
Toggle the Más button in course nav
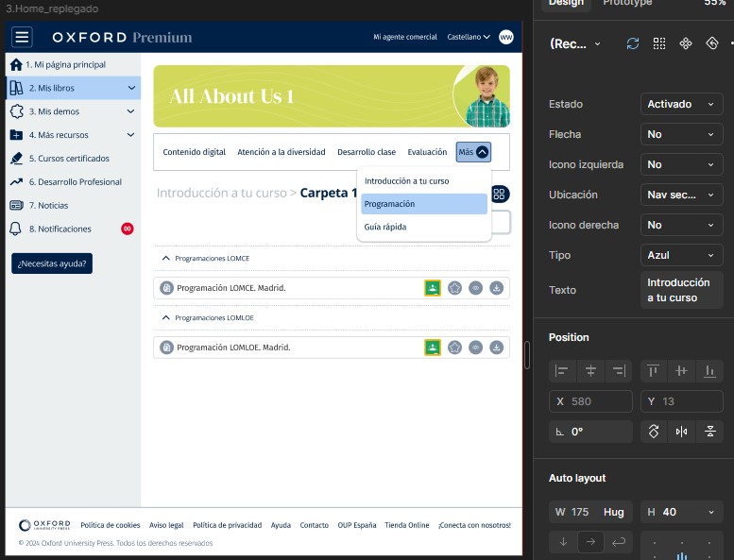pos(473,152)
